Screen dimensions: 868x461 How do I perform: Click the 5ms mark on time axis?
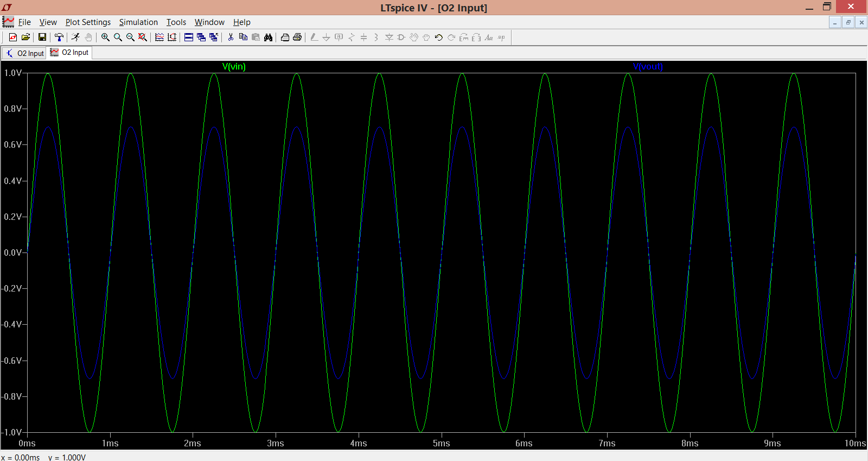(x=442, y=443)
